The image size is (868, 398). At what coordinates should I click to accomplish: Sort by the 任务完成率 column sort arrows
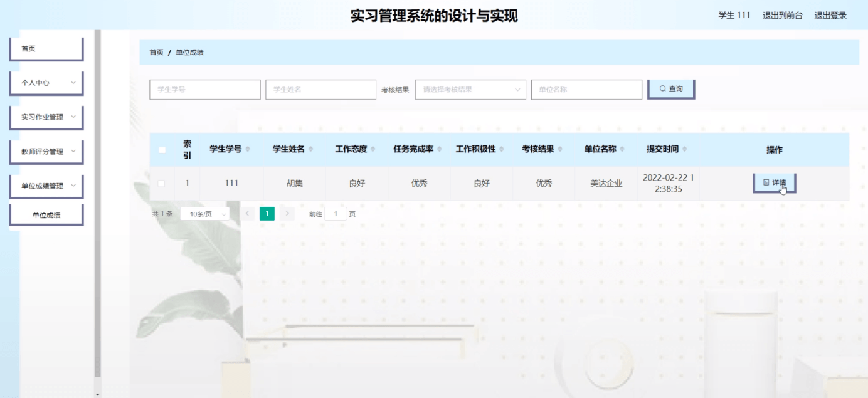click(x=440, y=149)
